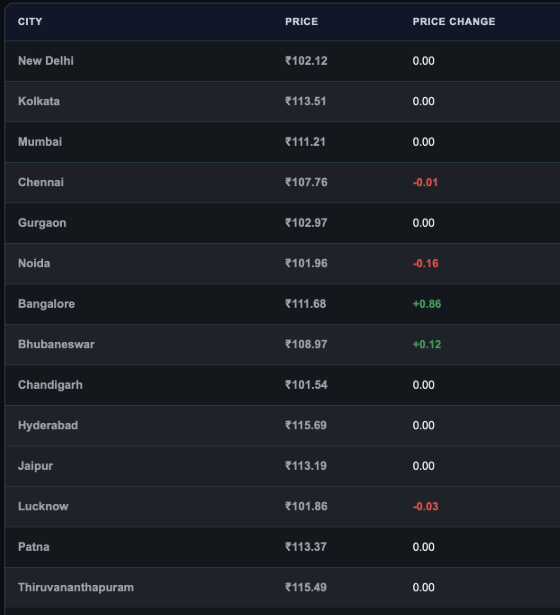Click the Chennai city name
560x615 pixels.
(41, 182)
